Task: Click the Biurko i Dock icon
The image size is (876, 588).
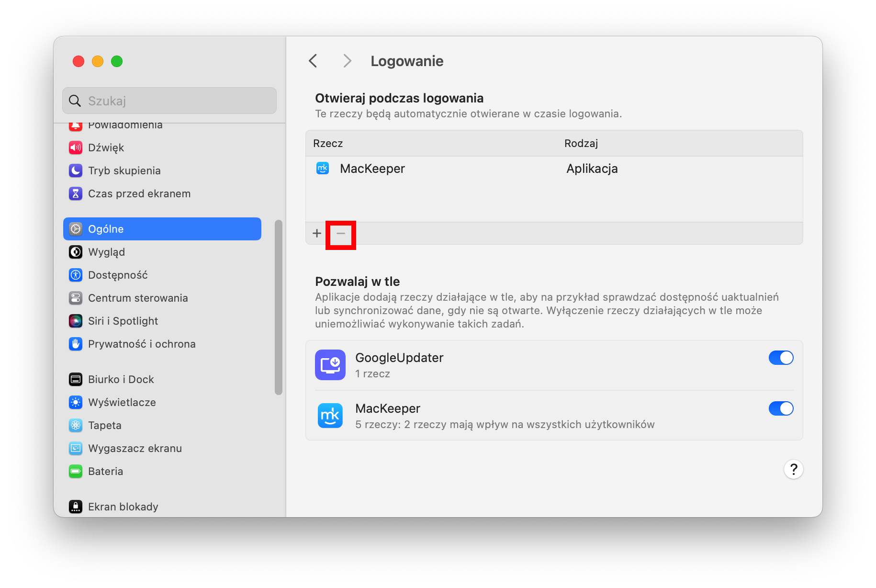Action: pos(76,379)
